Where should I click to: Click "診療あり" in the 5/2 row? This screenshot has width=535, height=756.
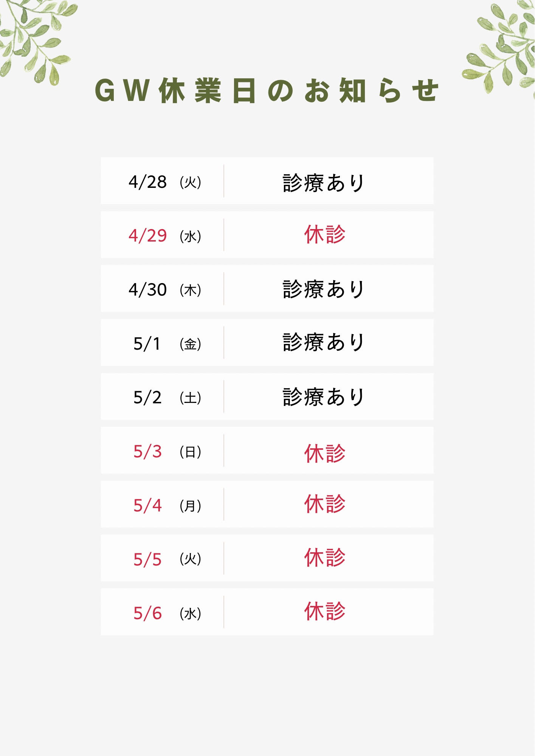pos(324,397)
